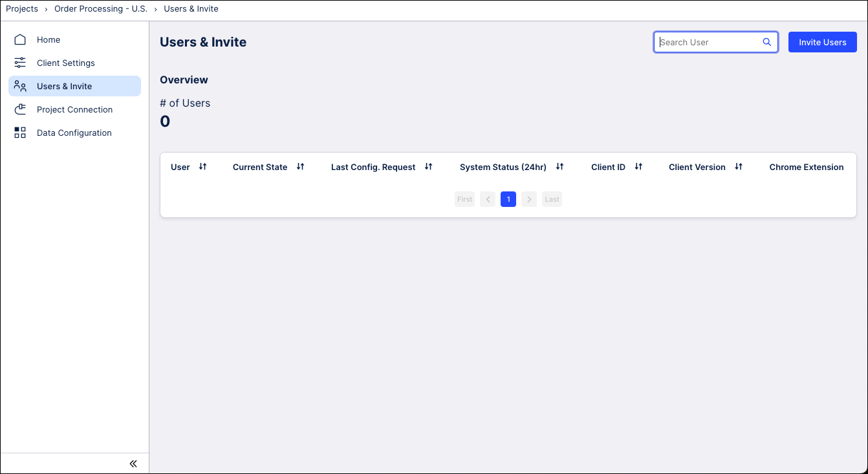Click the Client Settings sliders icon

click(x=20, y=63)
